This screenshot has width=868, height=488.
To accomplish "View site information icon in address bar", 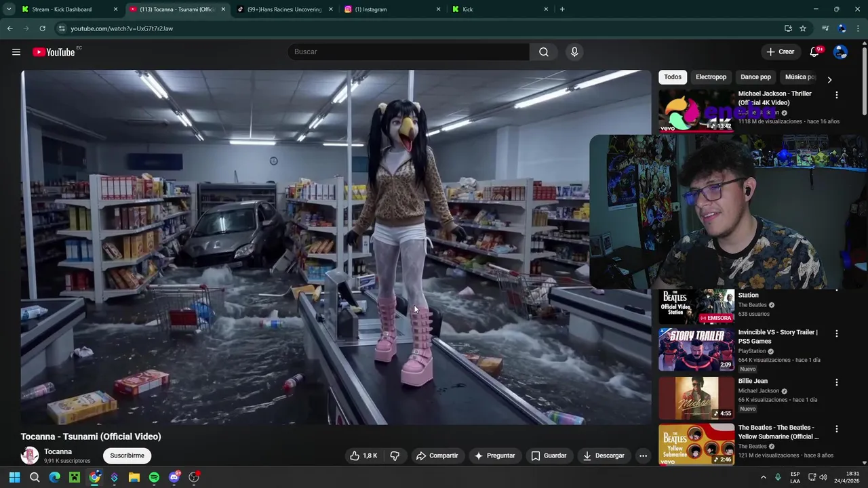I will click(x=62, y=28).
